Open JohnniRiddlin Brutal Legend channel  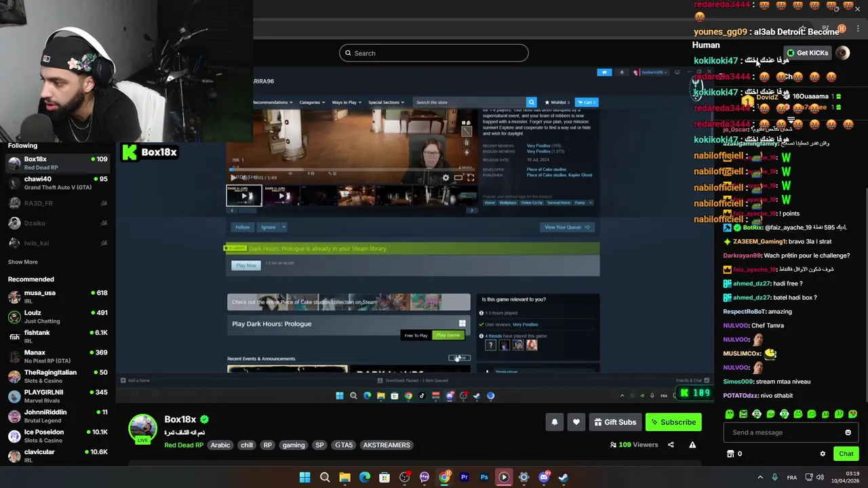(x=58, y=416)
